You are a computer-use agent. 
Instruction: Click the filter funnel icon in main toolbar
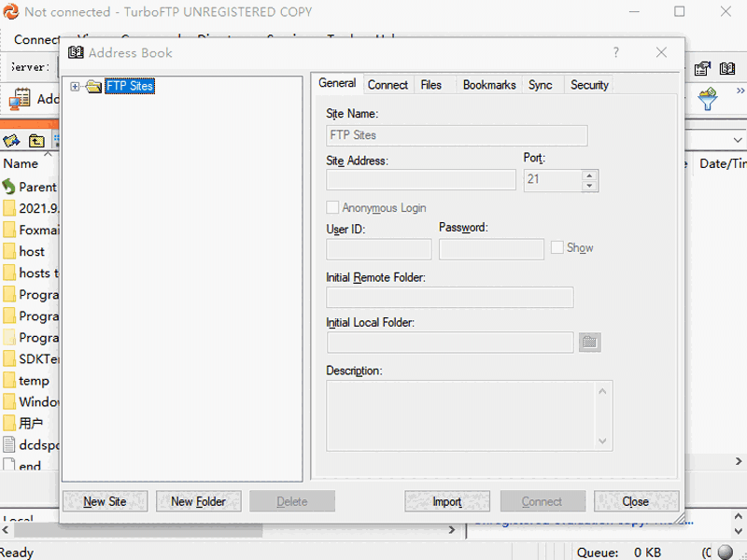tap(708, 99)
